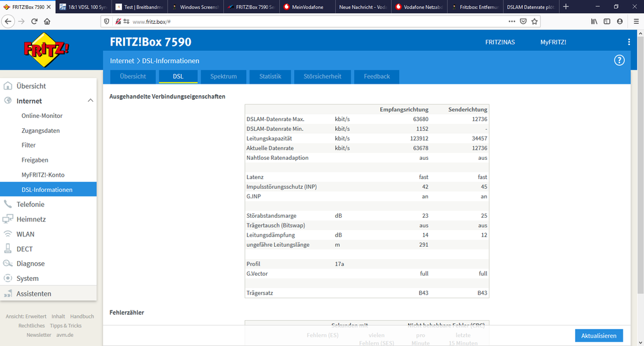Open the Feedback tab
644x346 pixels.
point(376,76)
